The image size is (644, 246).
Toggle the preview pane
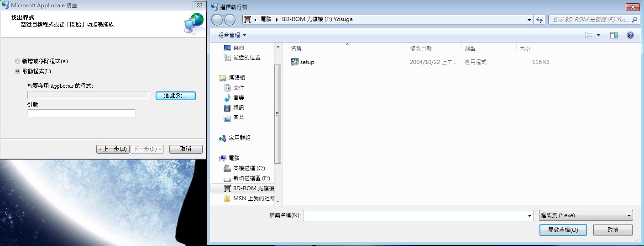614,35
